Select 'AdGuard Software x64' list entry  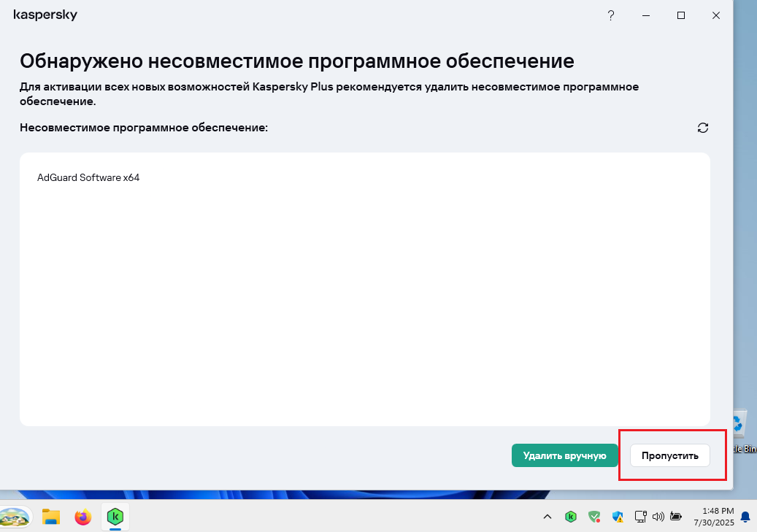pos(88,177)
